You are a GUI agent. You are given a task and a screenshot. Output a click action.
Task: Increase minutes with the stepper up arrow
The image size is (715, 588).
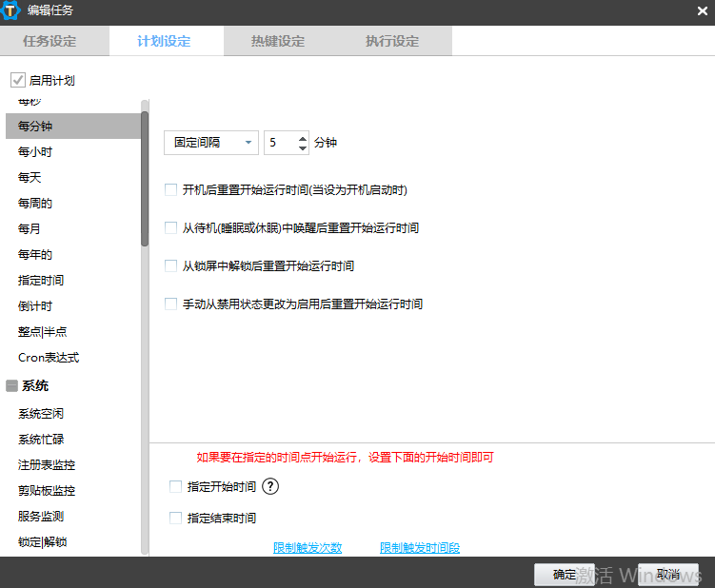coord(303,138)
